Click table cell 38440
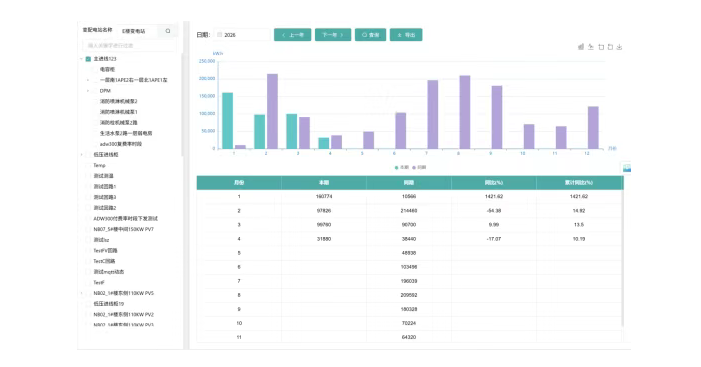The image size is (701, 367). click(409, 239)
